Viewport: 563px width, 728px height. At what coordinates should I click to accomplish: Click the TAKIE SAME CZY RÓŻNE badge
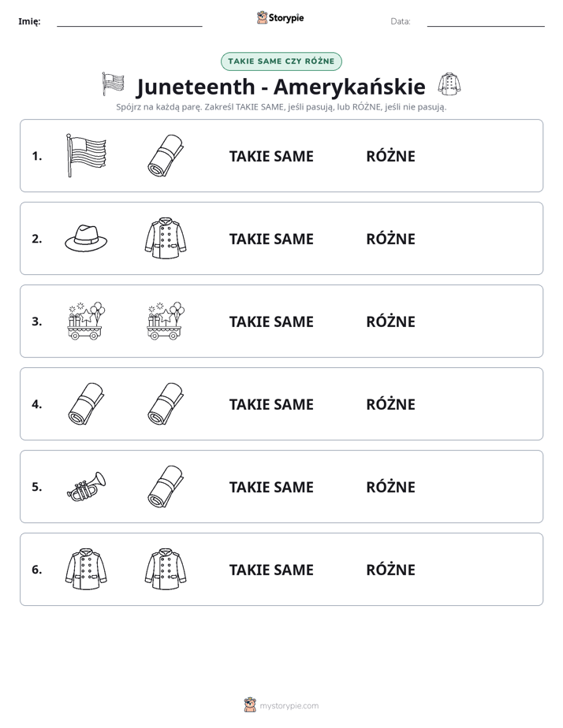tap(281, 61)
